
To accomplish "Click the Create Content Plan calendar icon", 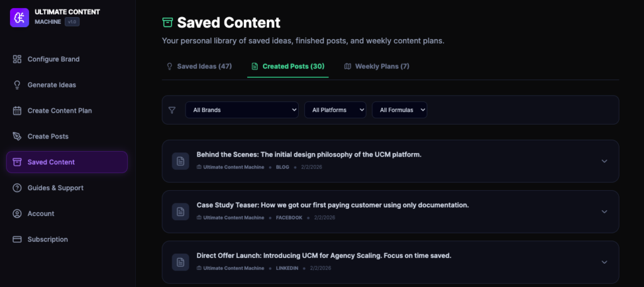I will [17, 111].
